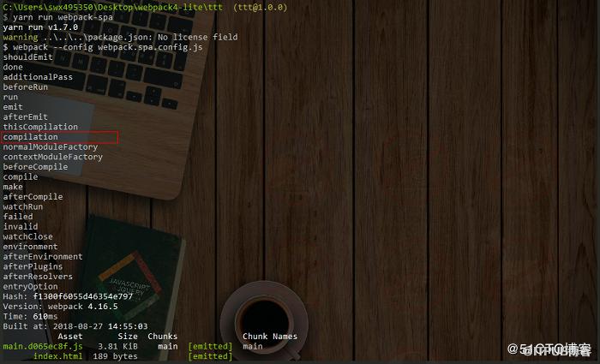Click the 'shouldEmit' output line
The width and height of the screenshot is (600, 364).
[28, 57]
